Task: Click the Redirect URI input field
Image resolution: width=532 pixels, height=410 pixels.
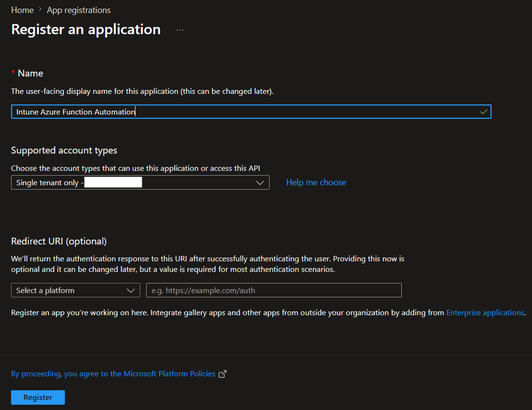Action: tap(274, 291)
